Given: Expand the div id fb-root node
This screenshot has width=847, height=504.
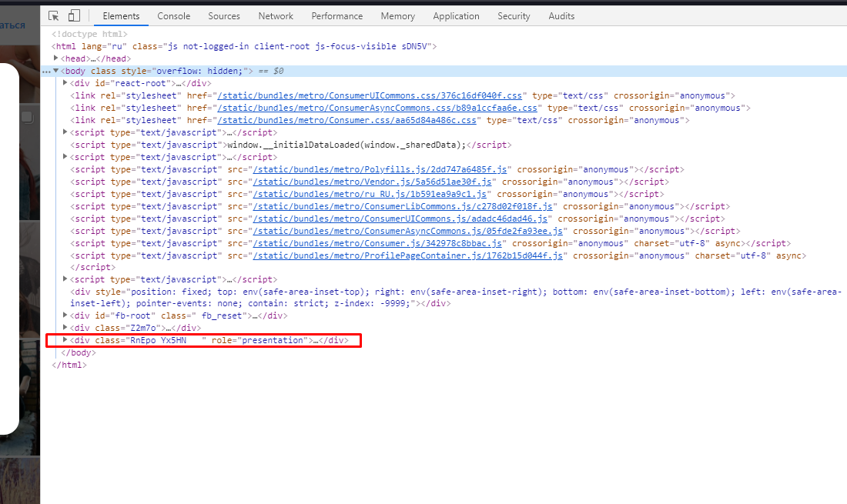Looking at the screenshot, I should pos(65,315).
